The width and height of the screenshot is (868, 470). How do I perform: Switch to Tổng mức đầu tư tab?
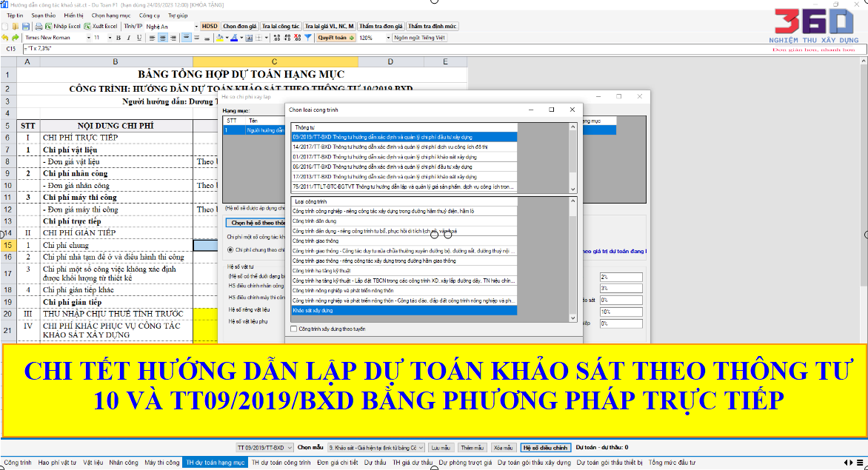[672, 463]
